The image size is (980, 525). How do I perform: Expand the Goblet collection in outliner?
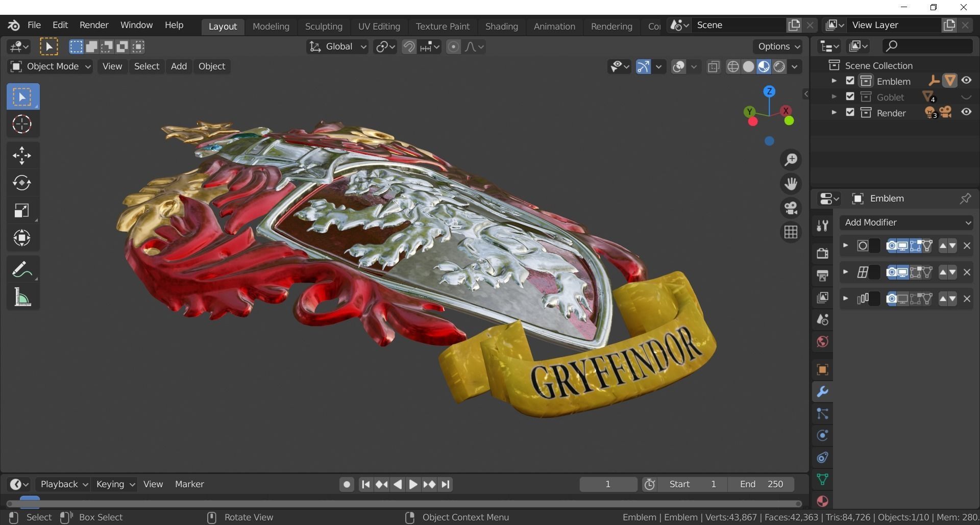pos(834,97)
